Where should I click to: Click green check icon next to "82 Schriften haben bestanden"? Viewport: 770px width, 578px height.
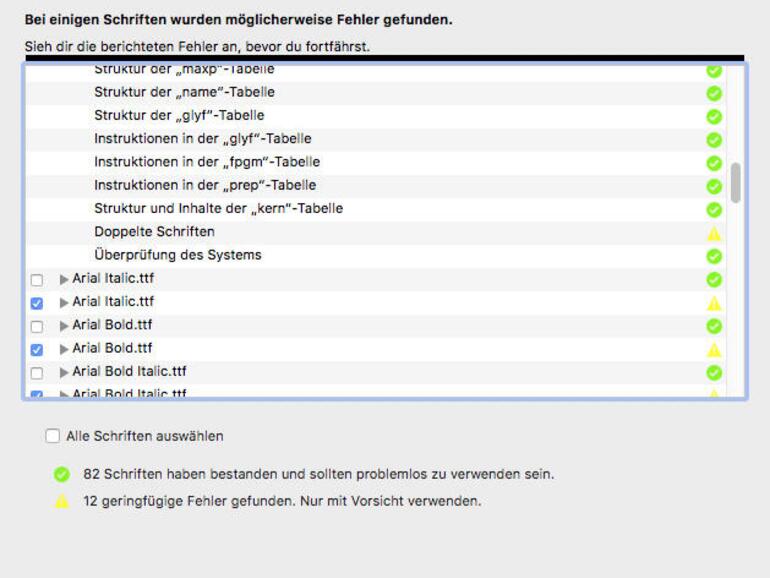click(x=62, y=475)
